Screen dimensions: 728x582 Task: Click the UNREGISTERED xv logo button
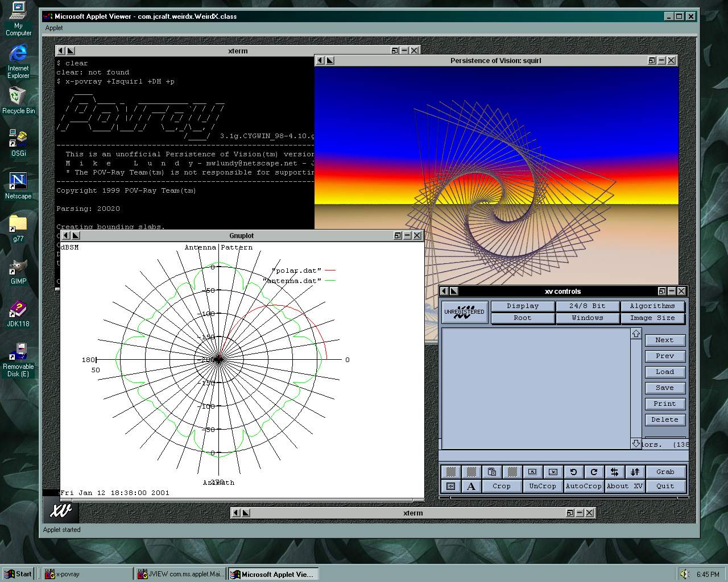coord(465,312)
